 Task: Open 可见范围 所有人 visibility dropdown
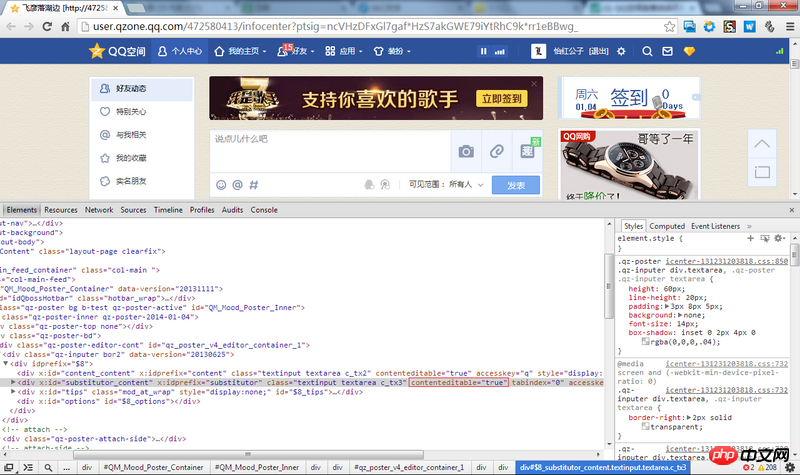446,184
